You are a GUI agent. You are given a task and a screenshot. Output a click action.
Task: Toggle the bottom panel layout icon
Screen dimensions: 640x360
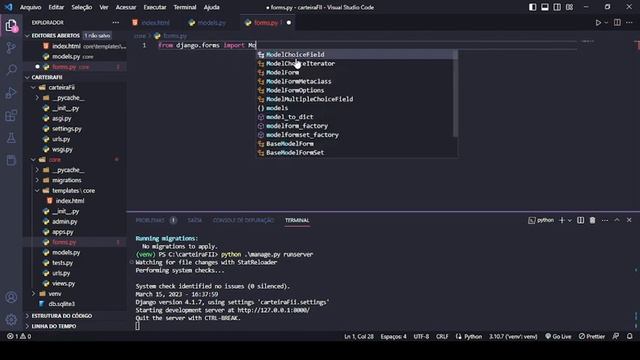[545, 7]
